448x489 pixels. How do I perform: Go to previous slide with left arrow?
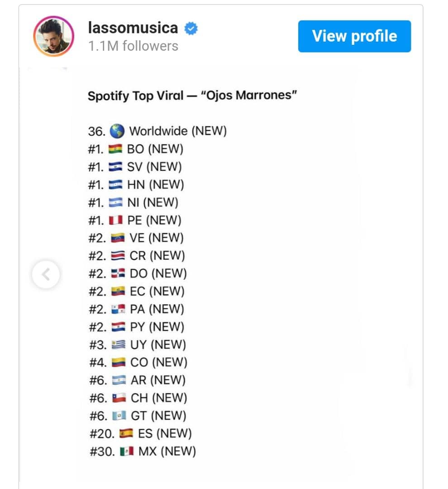click(46, 274)
